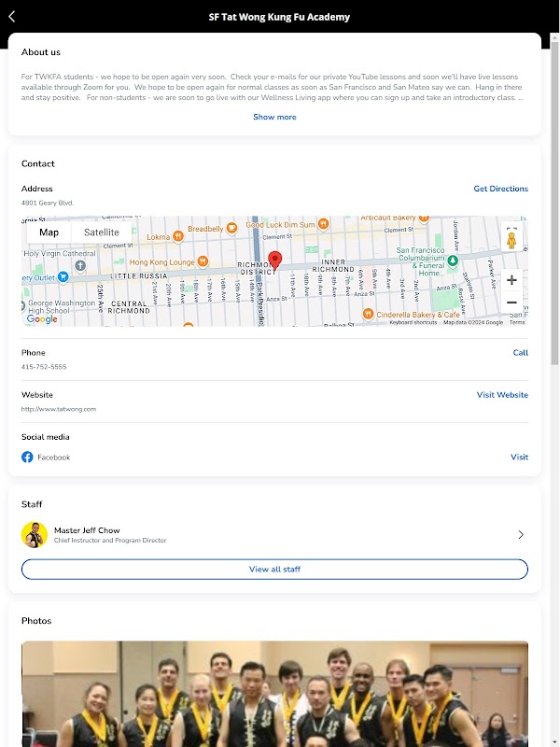Click View all staff button
The height and width of the screenshot is (747, 560).
274,570
